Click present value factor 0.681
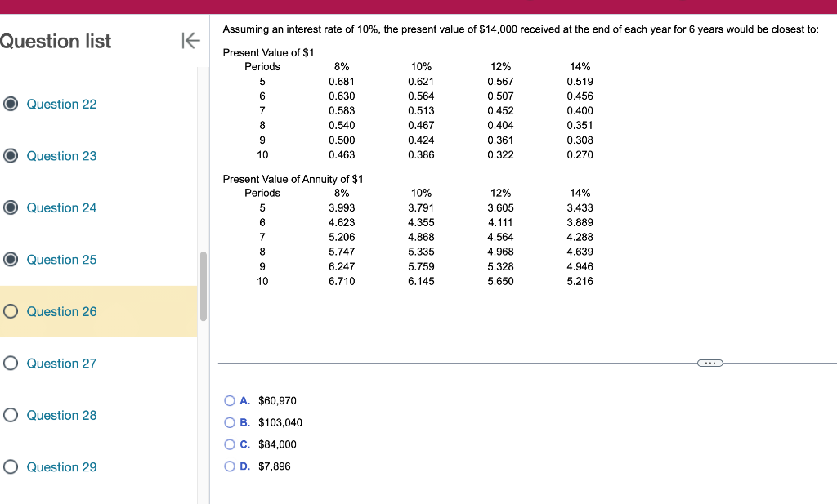Image resolution: width=837 pixels, height=504 pixels. pos(342,82)
